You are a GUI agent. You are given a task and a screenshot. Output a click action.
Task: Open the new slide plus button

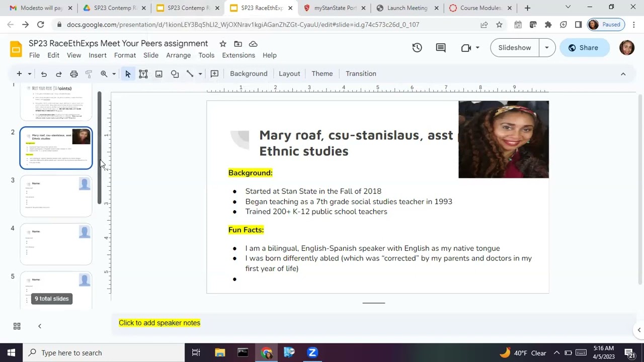pos(19,74)
